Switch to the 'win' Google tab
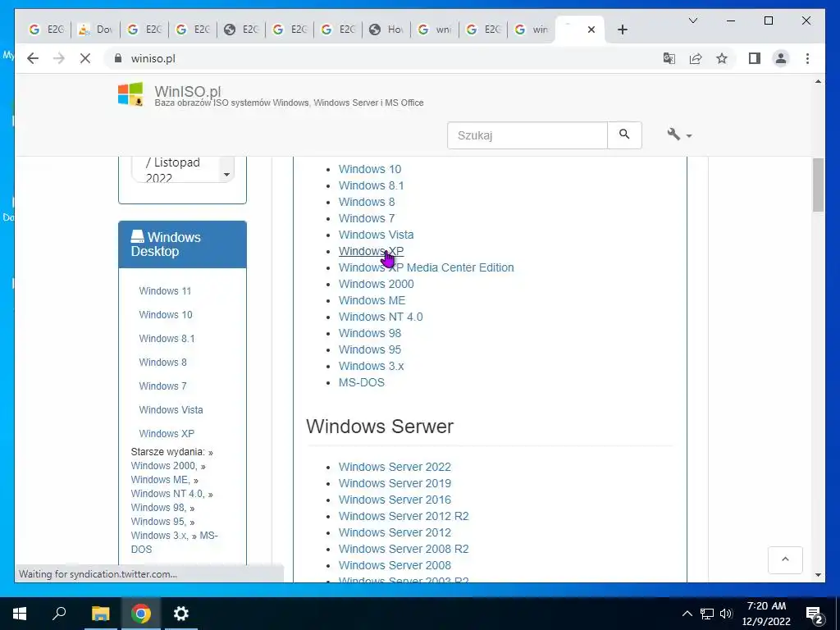The image size is (840, 630). pyautogui.click(x=532, y=30)
